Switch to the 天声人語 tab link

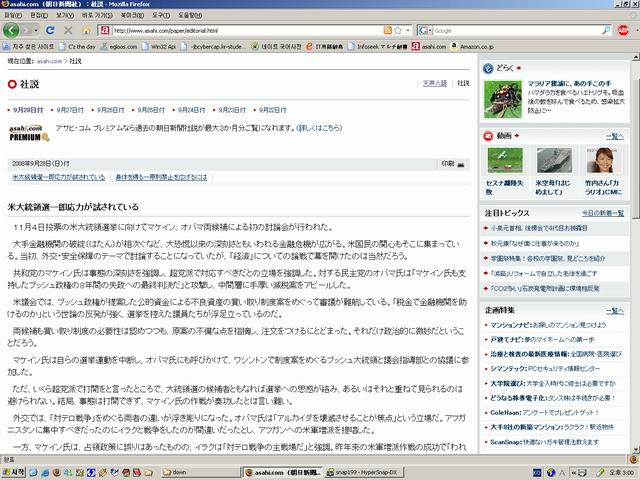[x=435, y=83]
